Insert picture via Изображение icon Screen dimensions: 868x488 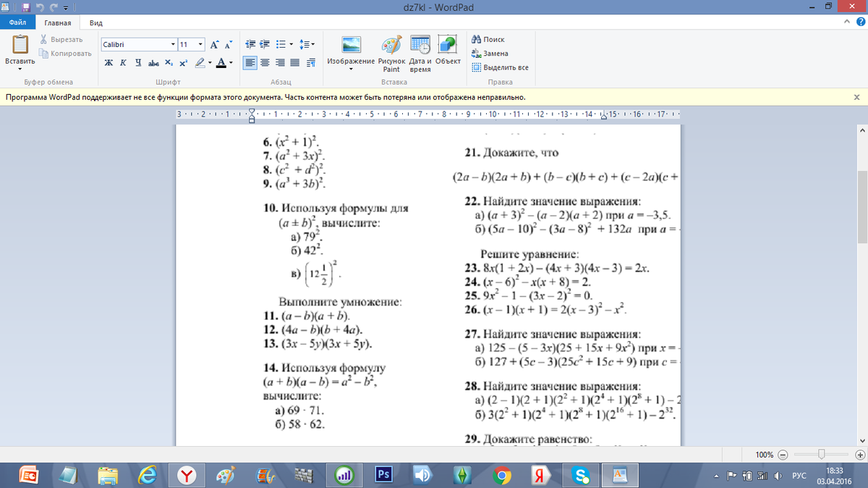point(351,44)
